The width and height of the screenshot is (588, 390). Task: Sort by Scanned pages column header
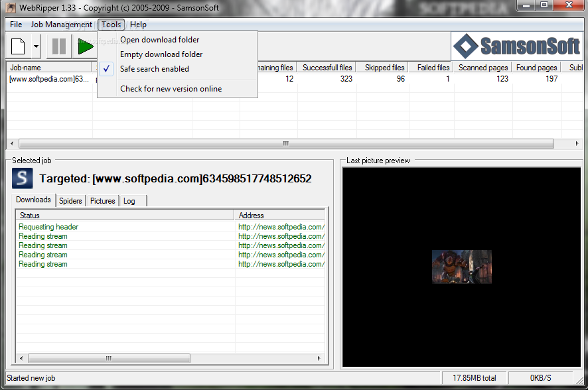pyautogui.click(x=483, y=68)
